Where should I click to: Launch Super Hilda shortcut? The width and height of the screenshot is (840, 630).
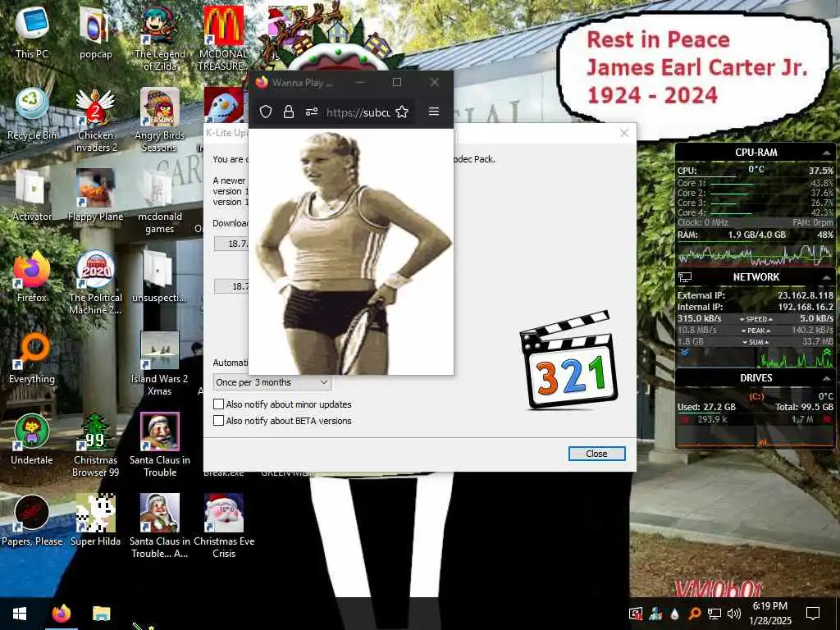point(95,520)
